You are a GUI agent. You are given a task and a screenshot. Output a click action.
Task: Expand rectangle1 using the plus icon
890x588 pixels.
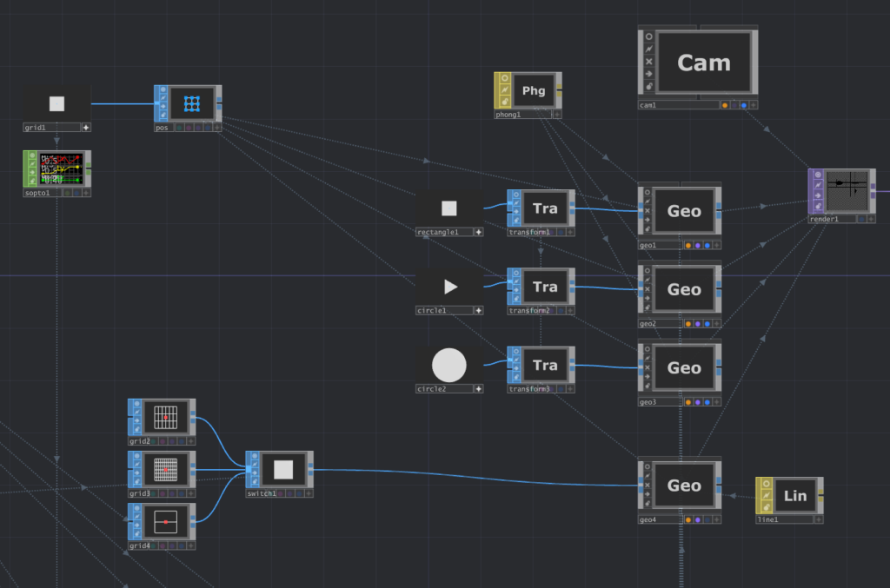coord(478,232)
